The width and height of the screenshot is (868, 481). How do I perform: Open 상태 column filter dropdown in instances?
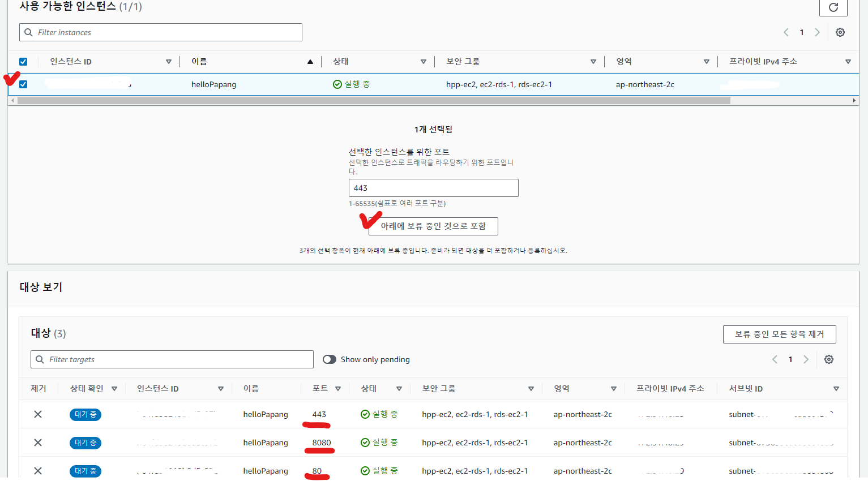tap(423, 62)
